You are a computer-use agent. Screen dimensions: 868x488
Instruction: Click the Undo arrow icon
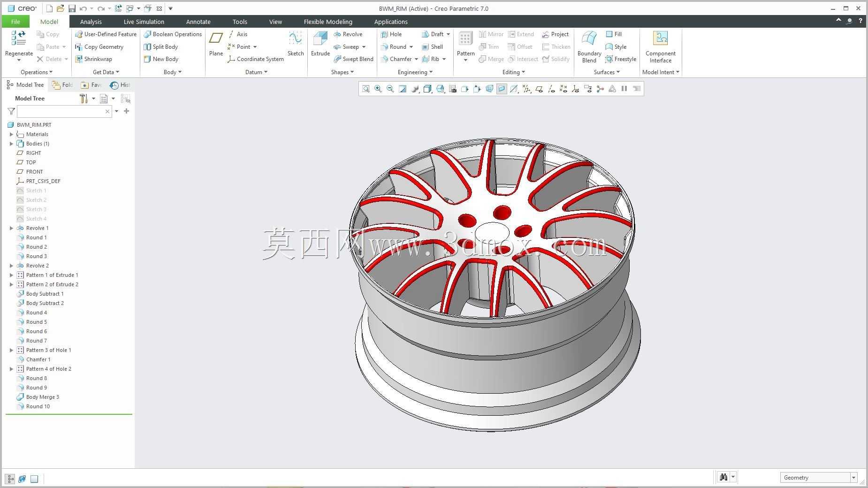point(83,8)
